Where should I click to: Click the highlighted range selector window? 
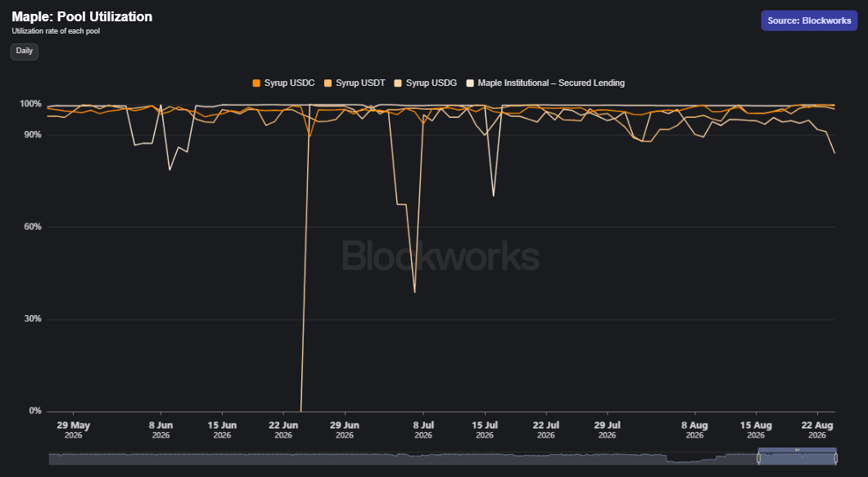coord(797,458)
